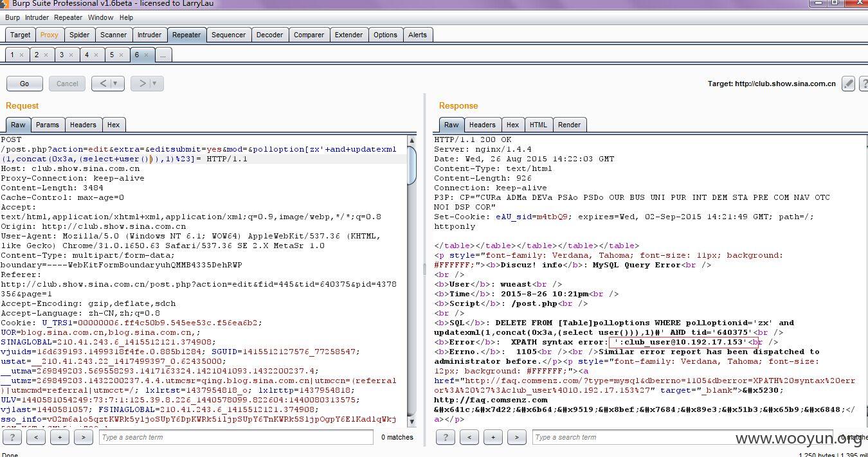Send the request with Go

tap(24, 84)
